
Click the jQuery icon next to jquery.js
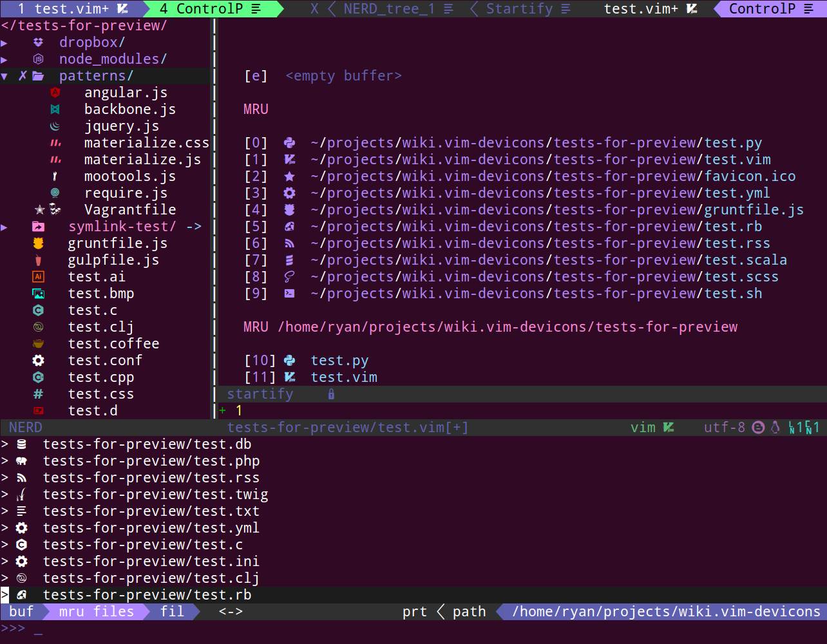coord(55,126)
